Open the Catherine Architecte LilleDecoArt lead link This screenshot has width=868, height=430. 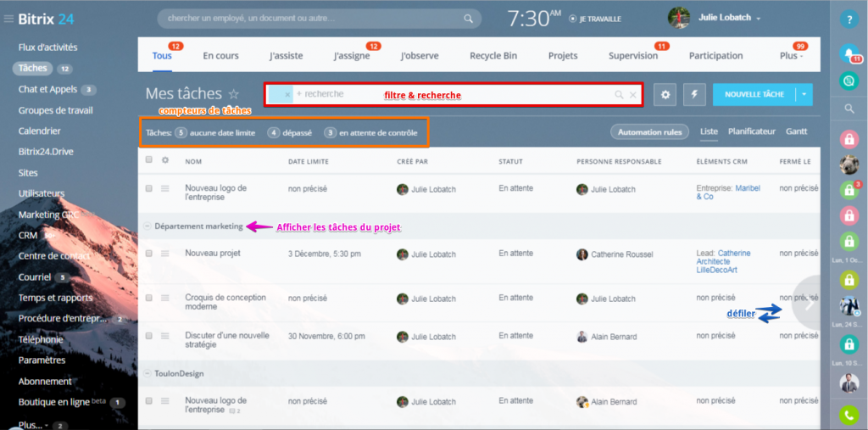coord(724,261)
